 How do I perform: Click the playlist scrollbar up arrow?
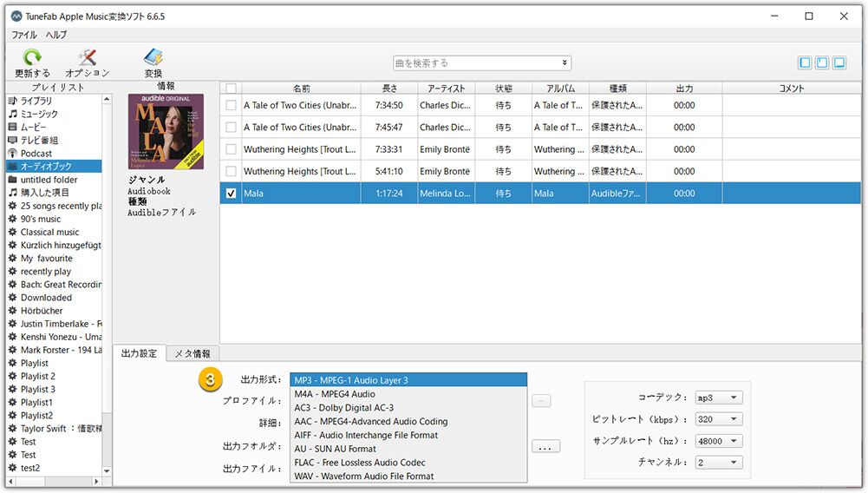click(x=107, y=99)
